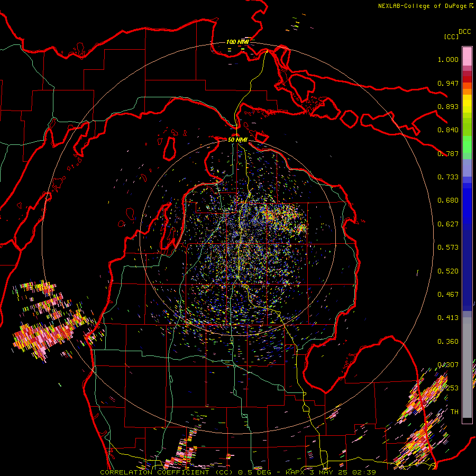The image size is (476, 476).
Task: Click the 100 NMI range ring label
Action: [x=237, y=42]
